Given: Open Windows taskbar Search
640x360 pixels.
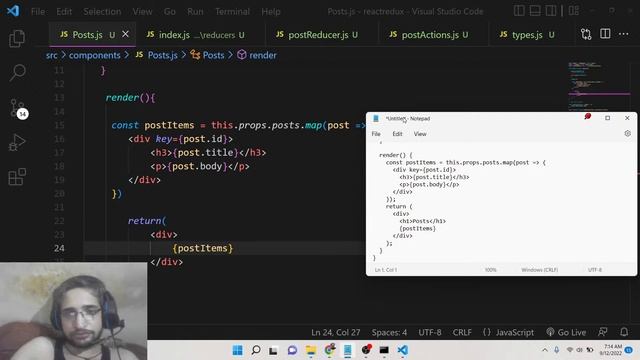Looking at the screenshot, I should (256, 350).
